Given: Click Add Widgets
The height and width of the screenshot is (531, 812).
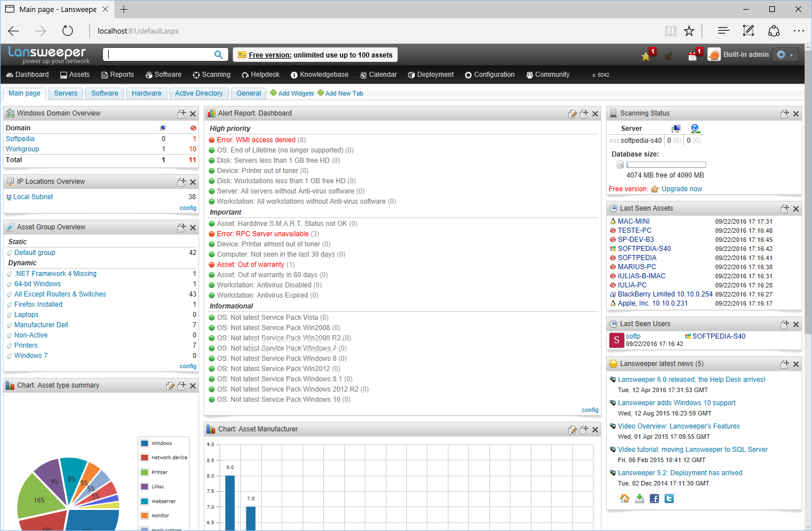Looking at the screenshot, I should 292,93.
